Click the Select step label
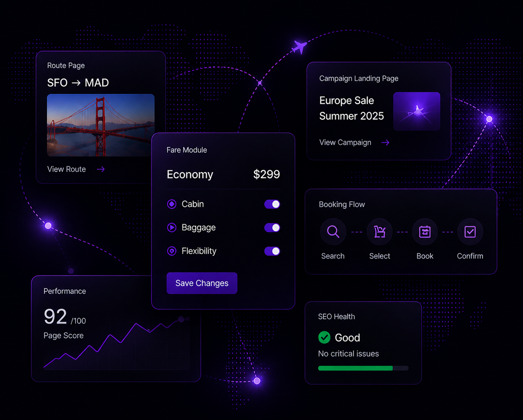This screenshot has height=420, width=523. point(379,256)
